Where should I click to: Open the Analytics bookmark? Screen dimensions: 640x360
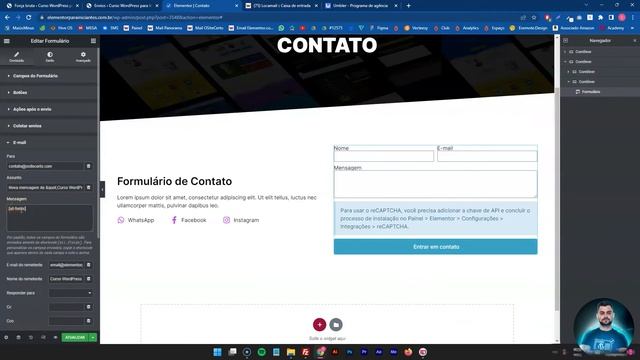[467, 28]
